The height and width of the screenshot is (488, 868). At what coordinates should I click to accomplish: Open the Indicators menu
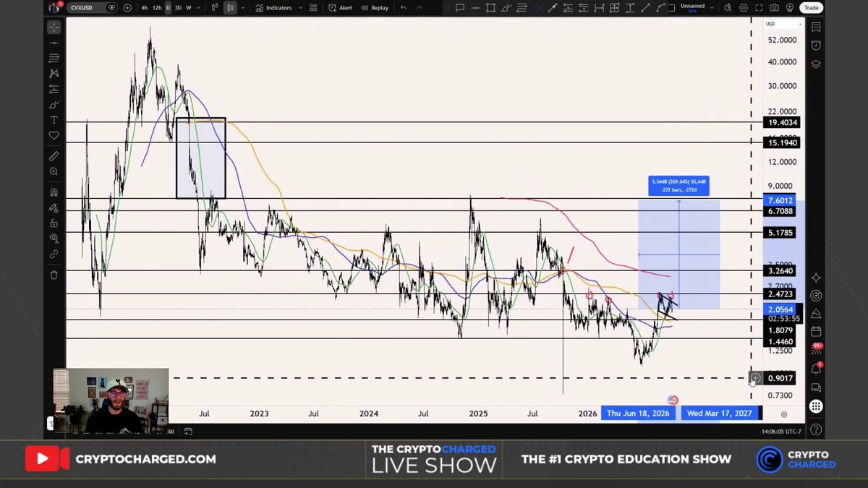point(274,8)
